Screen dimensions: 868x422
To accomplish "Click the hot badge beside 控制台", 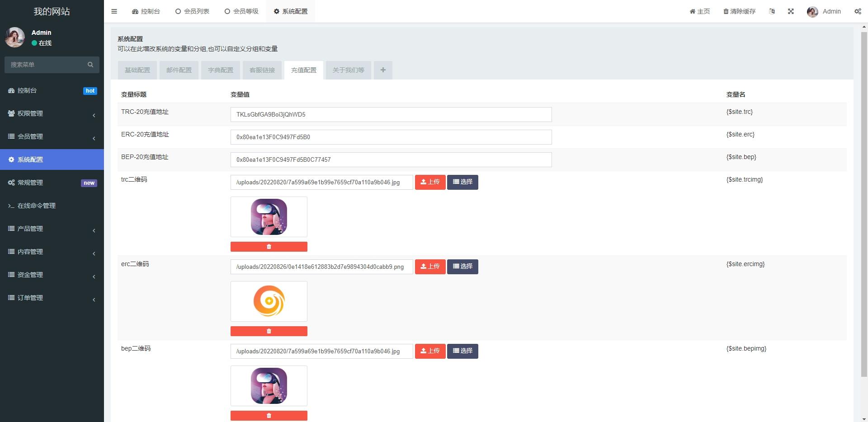I will pyautogui.click(x=90, y=91).
